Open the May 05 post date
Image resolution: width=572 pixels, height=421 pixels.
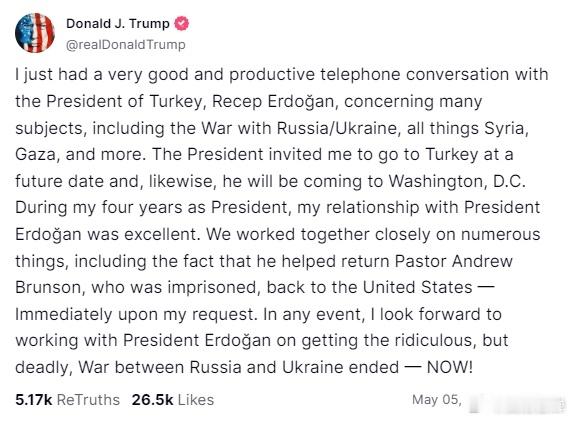click(x=437, y=399)
